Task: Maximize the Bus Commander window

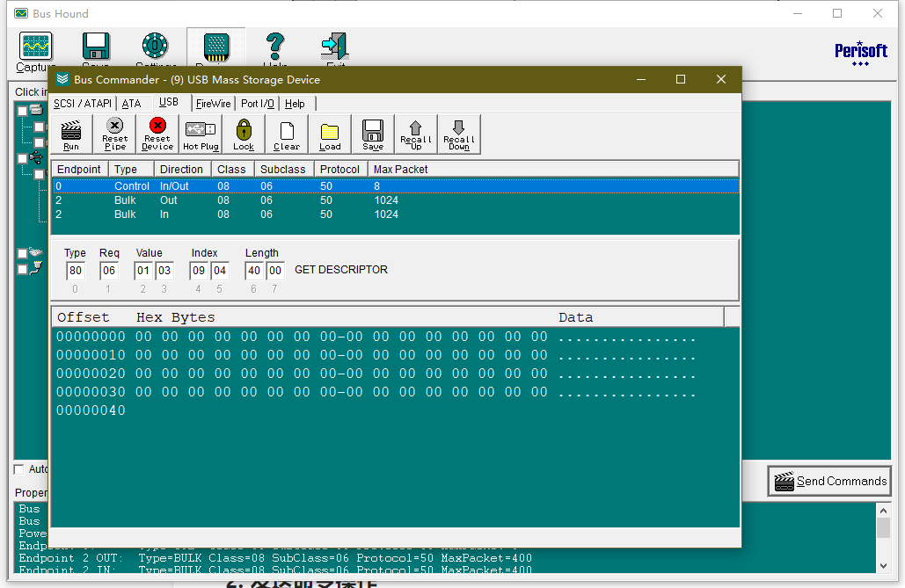Action: click(681, 79)
